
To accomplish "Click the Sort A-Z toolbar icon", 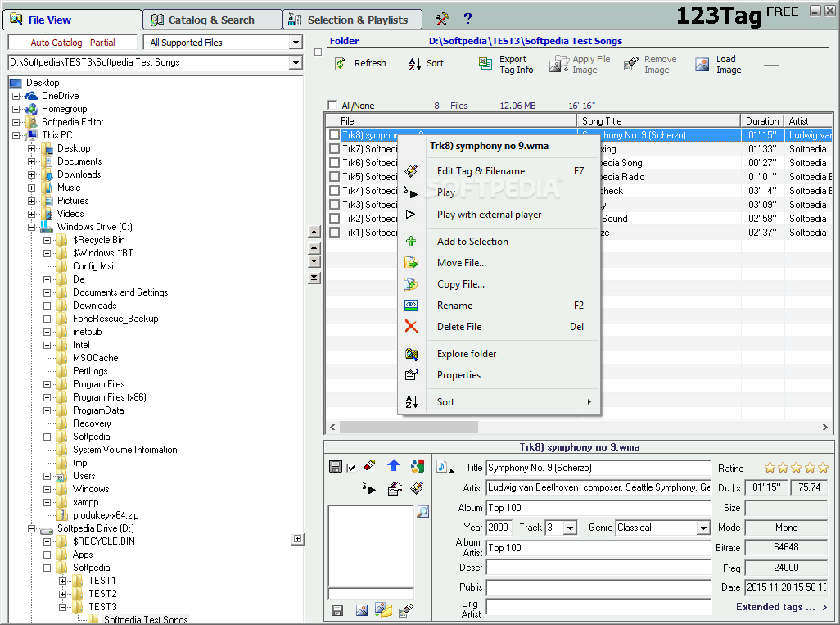I will 414,65.
